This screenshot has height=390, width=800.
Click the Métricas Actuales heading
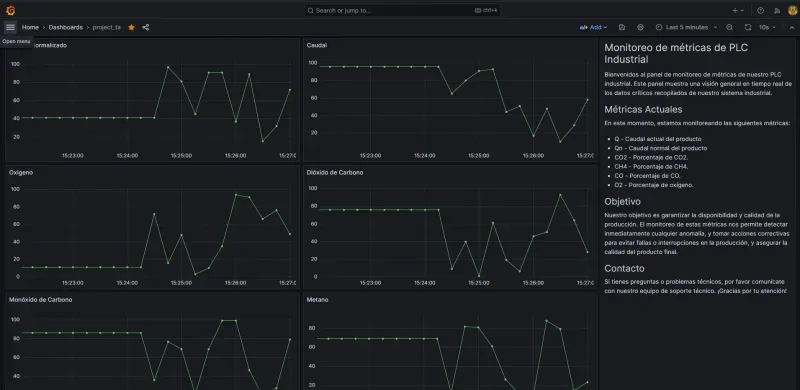[643, 109]
